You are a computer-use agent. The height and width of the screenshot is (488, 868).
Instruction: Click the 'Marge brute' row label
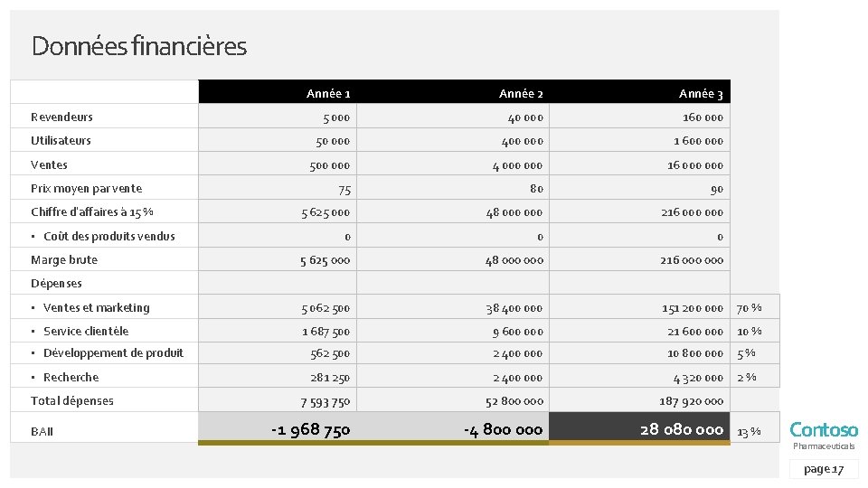coord(64,260)
